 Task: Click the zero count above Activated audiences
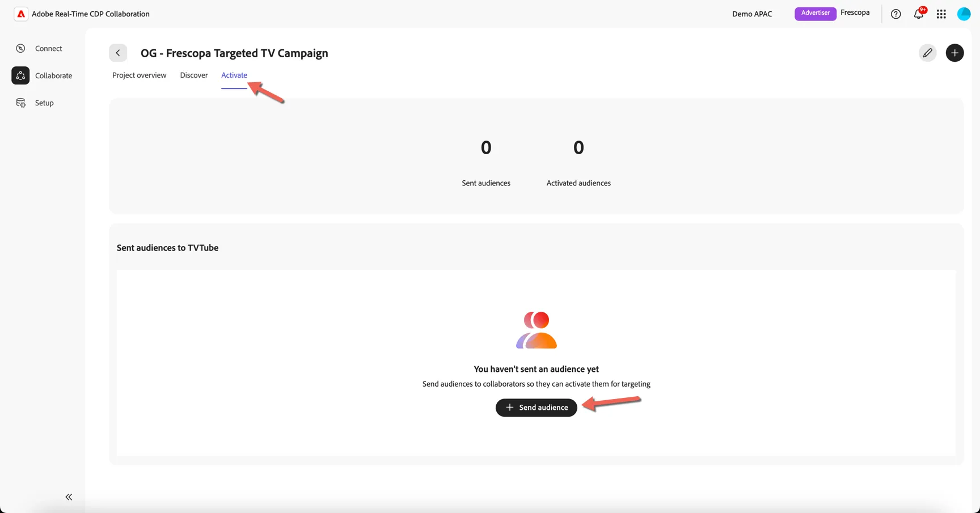[578, 147]
